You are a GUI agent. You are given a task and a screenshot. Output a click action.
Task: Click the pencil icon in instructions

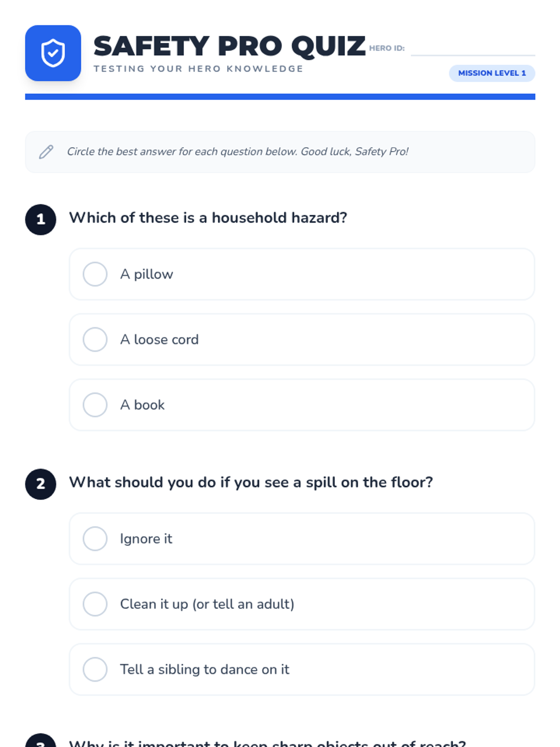46,152
